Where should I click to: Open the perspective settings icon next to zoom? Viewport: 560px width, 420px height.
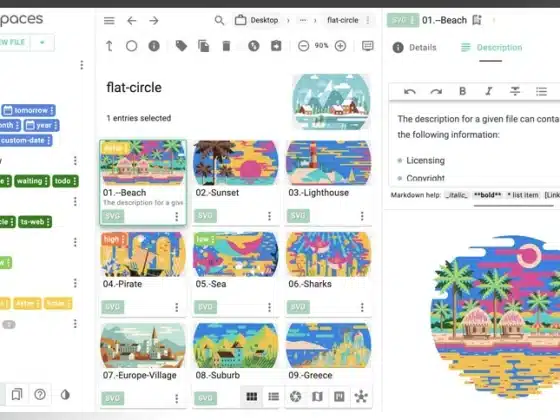click(x=368, y=46)
